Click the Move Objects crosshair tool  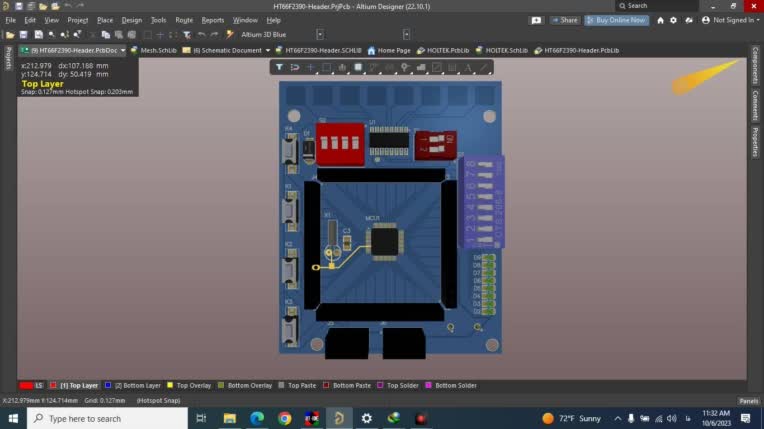311,68
